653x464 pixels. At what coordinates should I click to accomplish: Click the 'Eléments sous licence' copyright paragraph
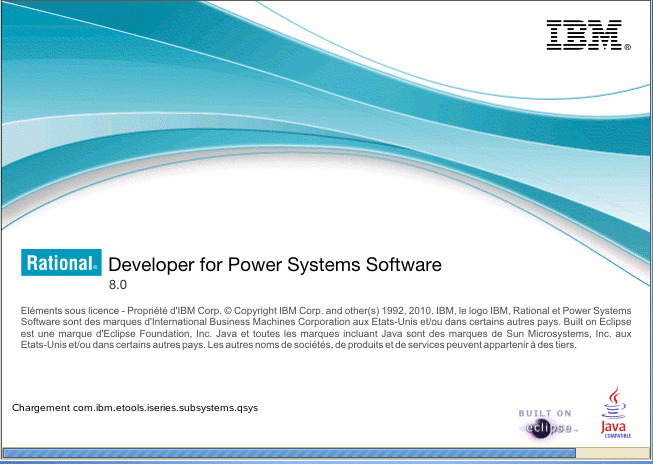pos(326,328)
